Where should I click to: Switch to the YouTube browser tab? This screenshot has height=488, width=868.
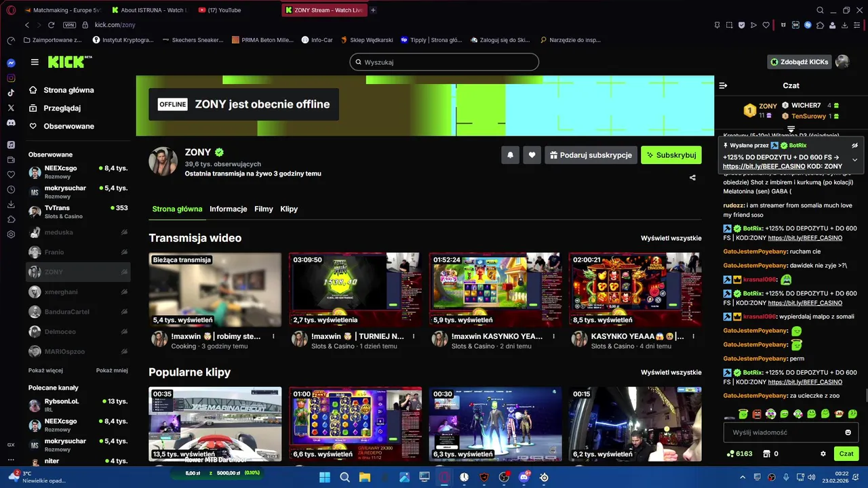tap(235, 10)
